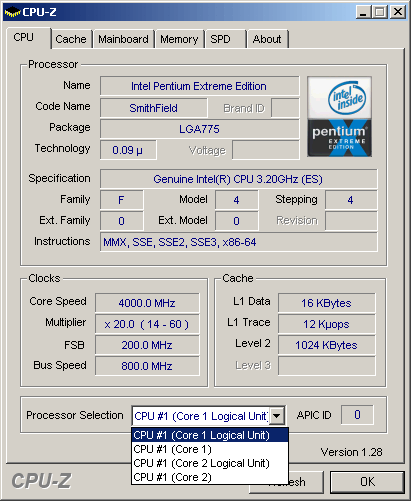Toggle the Processor Selection dropdown arrow
The height and width of the screenshot is (501, 411).
(277, 416)
